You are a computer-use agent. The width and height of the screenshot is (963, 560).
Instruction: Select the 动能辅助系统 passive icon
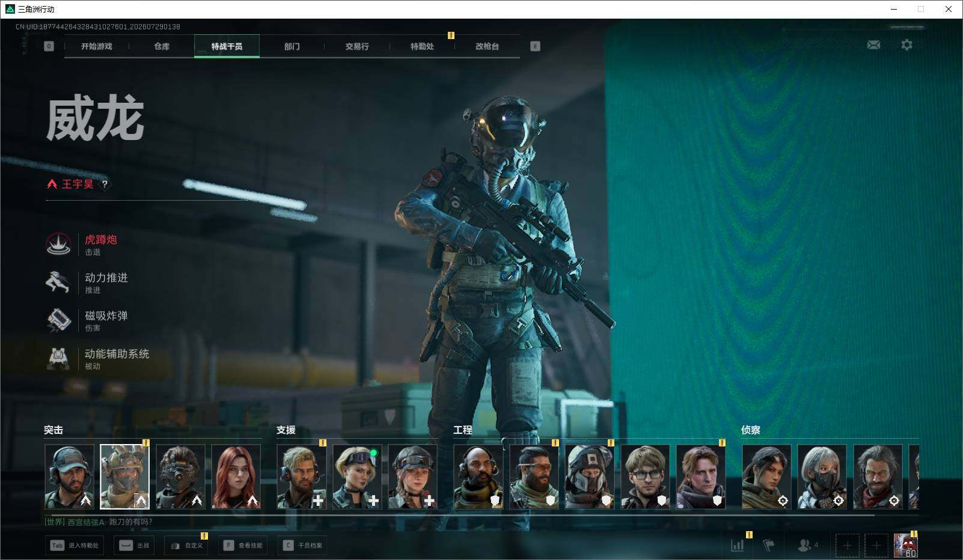(58, 358)
